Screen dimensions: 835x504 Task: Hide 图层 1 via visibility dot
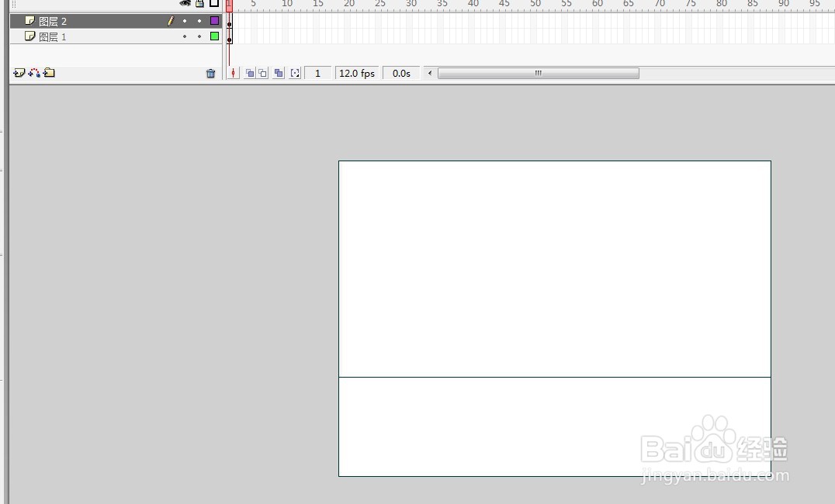click(185, 36)
